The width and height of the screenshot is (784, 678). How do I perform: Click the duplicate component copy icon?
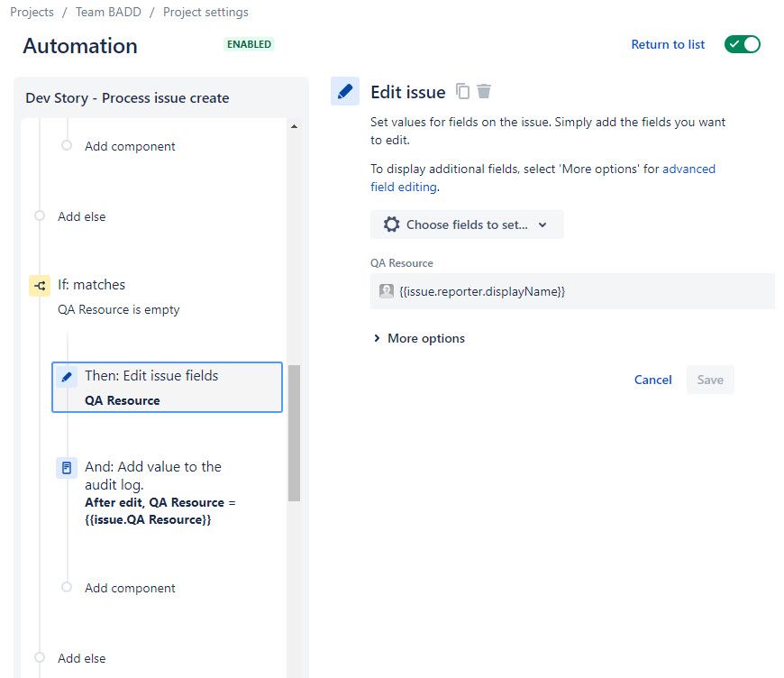click(462, 92)
